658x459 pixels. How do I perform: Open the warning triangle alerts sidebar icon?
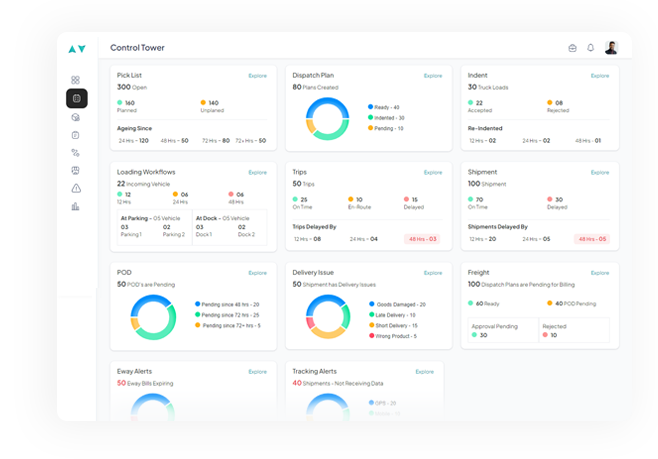point(76,188)
